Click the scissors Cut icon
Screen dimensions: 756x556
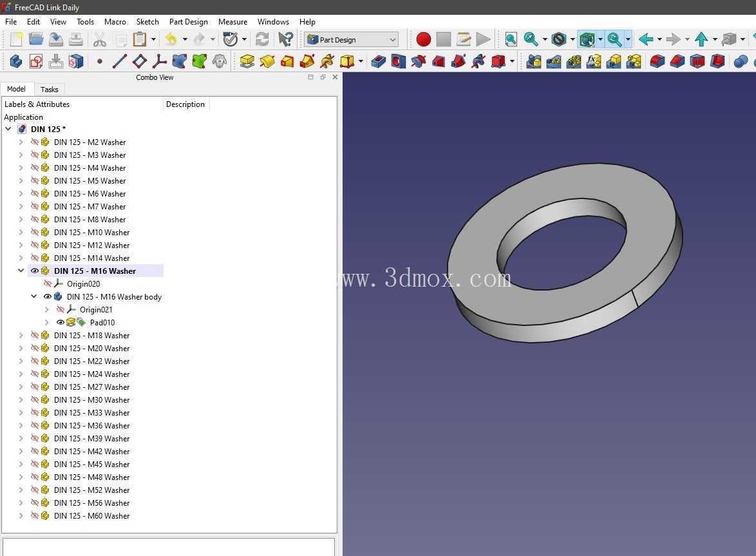click(99, 39)
